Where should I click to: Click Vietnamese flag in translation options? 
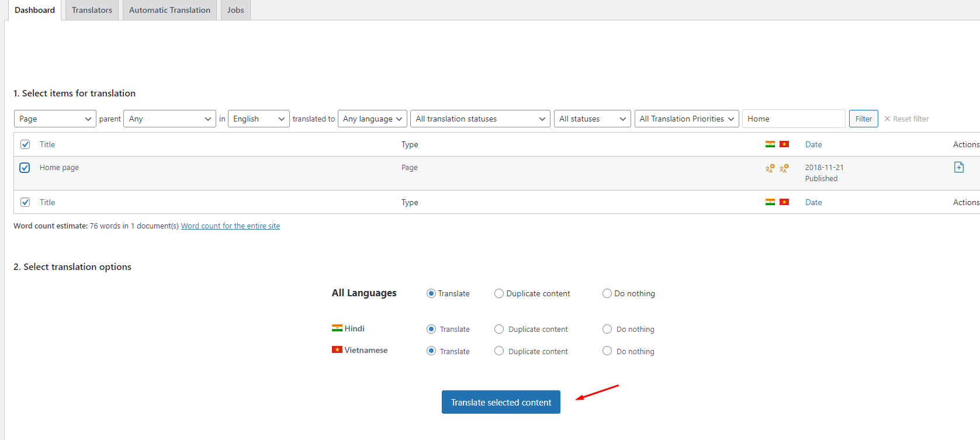[337, 349]
